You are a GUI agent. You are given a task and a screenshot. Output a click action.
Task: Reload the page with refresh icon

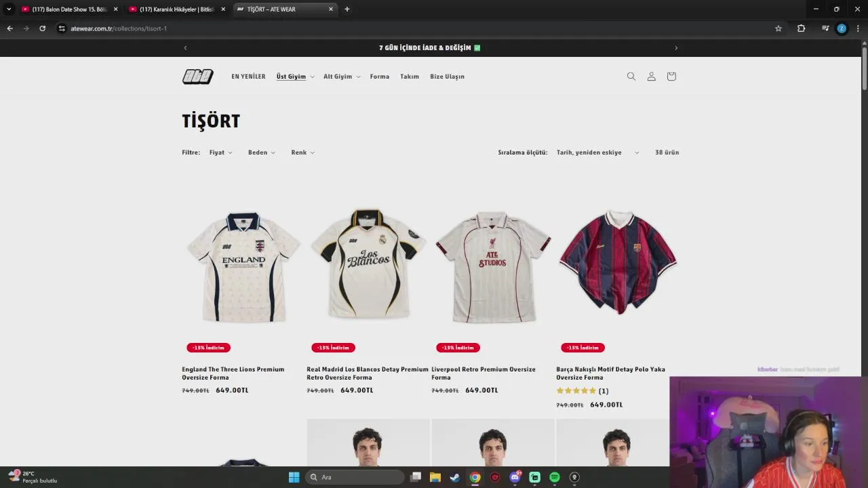pyautogui.click(x=42, y=28)
